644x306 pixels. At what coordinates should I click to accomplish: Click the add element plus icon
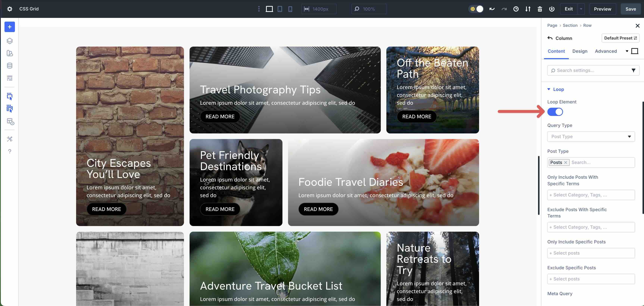point(10,27)
